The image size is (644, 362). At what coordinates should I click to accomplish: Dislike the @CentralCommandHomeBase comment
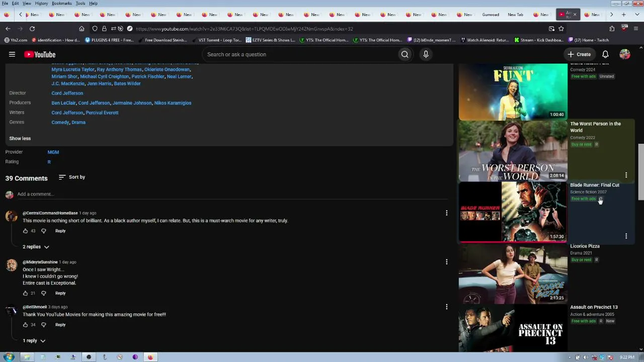point(43,231)
